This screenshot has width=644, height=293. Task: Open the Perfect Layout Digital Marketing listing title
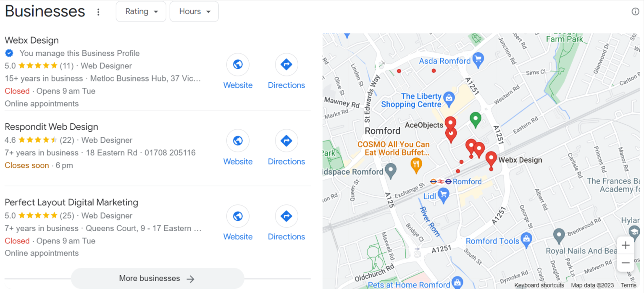click(71, 202)
